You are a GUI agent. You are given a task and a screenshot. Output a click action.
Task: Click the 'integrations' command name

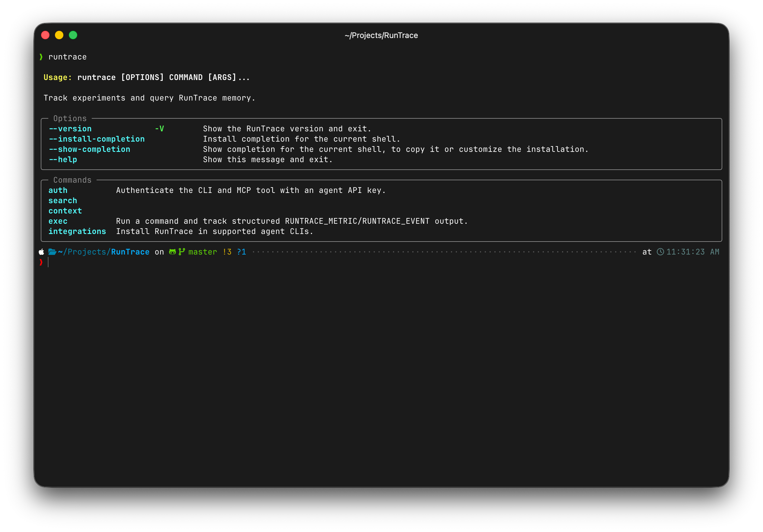coord(77,231)
